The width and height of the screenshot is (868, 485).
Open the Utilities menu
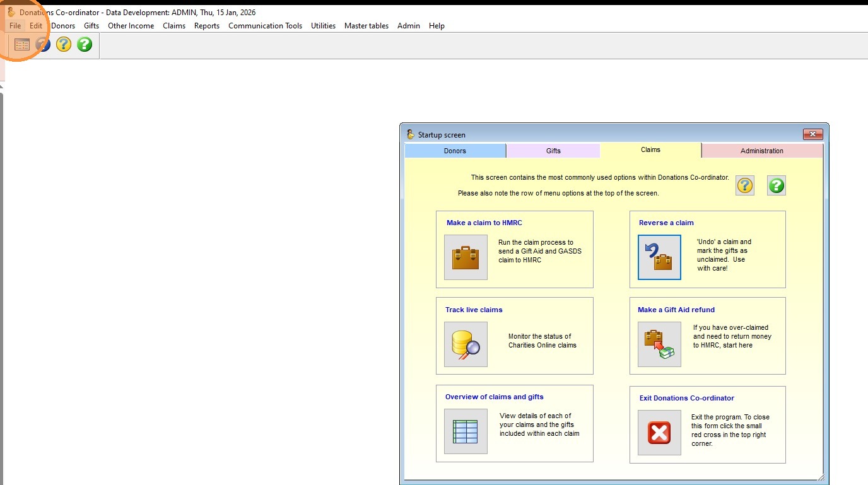(x=323, y=26)
